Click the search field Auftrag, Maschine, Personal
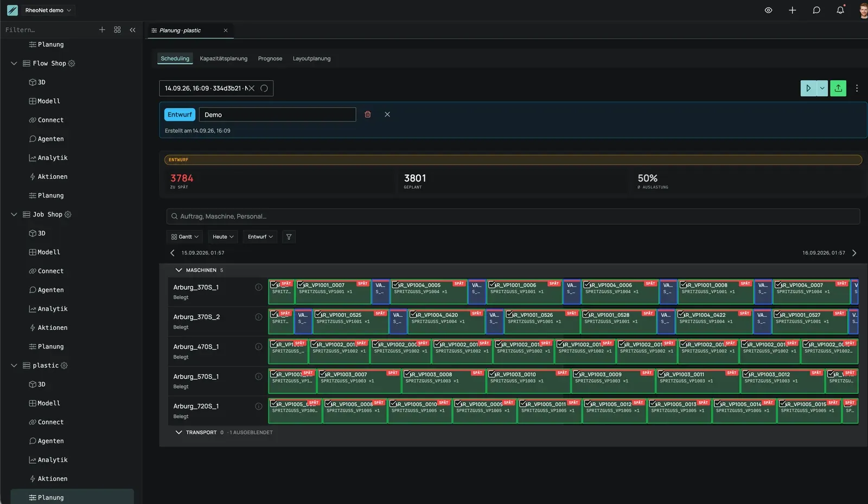Screen dimensions: 868x504 pos(513,216)
